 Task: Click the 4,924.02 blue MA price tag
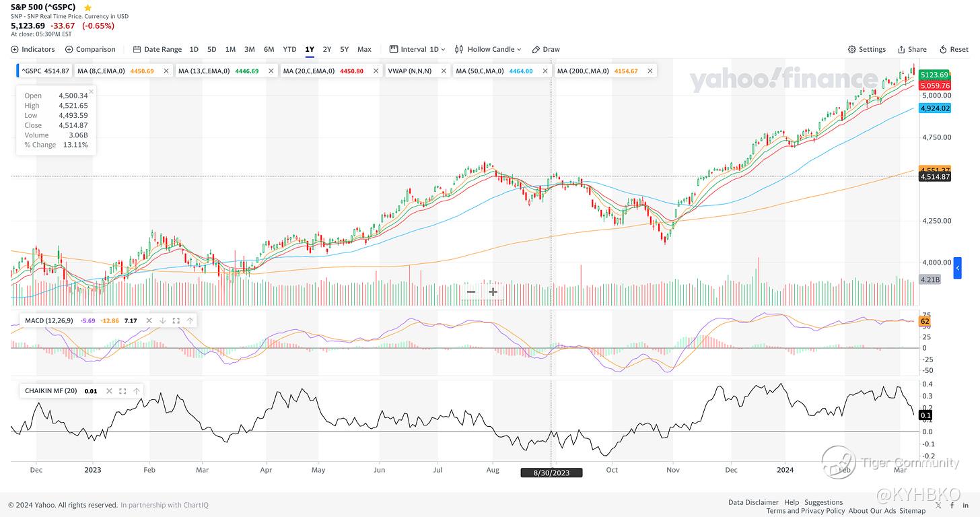(934, 108)
